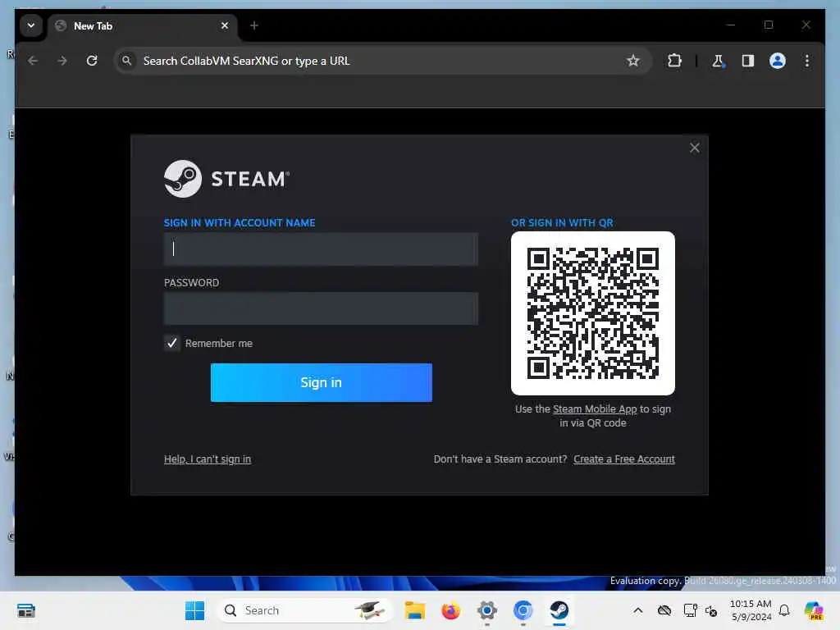
Task: Open the Copilot preview taskbar icon
Action: (x=814, y=610)
